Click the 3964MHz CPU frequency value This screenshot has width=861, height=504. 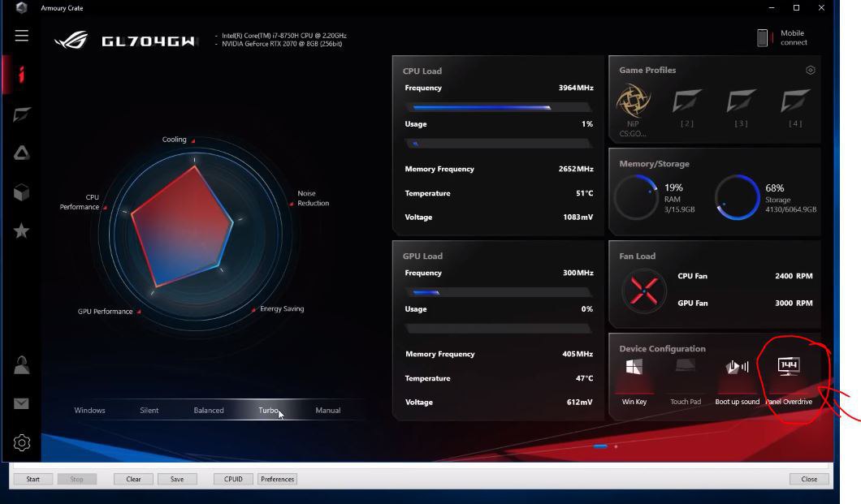[575, 88]
